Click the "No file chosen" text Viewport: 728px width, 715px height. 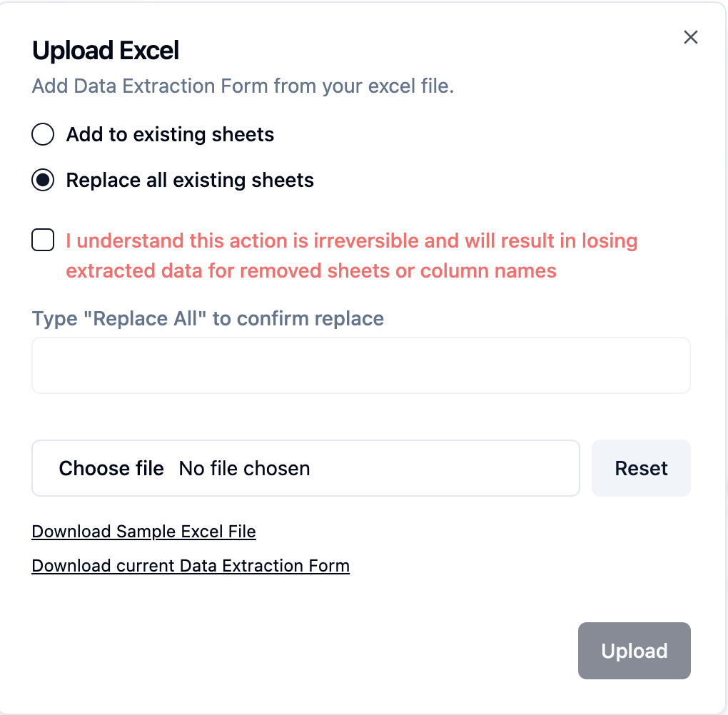(244, 468)
